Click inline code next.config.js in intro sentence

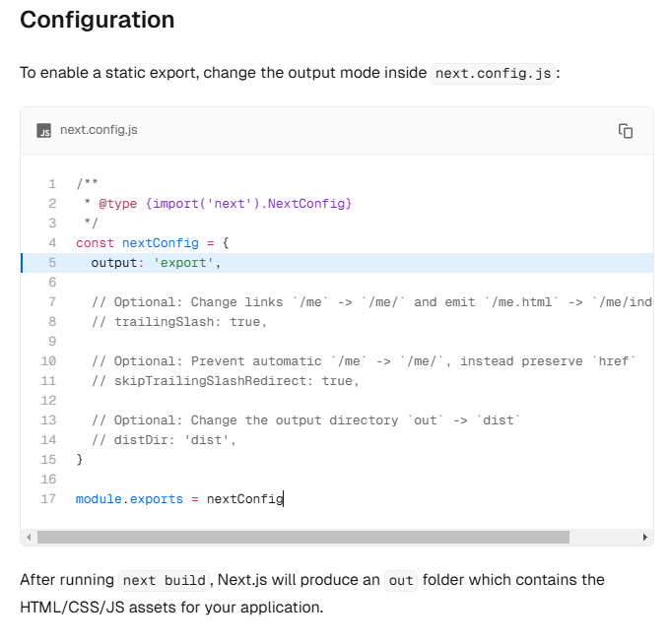(x=493, y=73)
